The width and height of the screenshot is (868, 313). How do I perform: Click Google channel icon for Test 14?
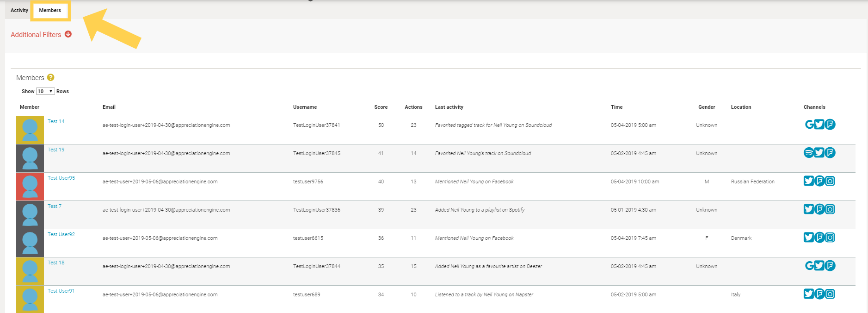809,125
